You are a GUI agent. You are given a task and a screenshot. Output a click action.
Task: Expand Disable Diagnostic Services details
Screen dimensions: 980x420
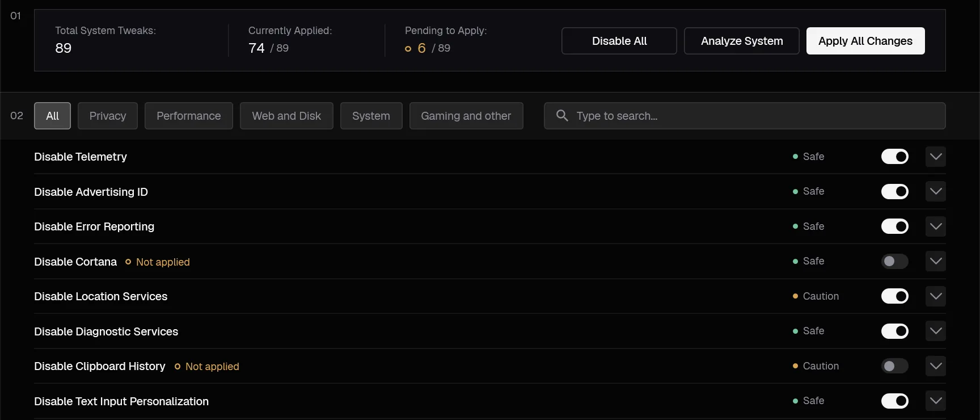936,331
